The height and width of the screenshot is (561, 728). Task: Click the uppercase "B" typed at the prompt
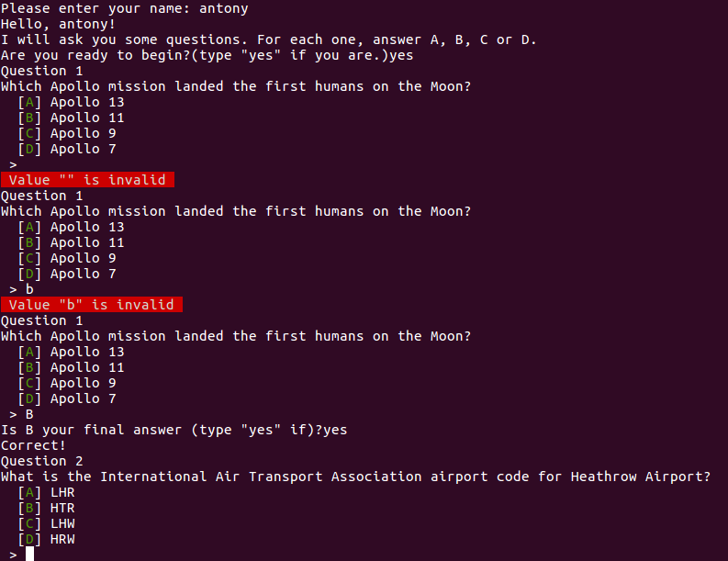(29, 414)
